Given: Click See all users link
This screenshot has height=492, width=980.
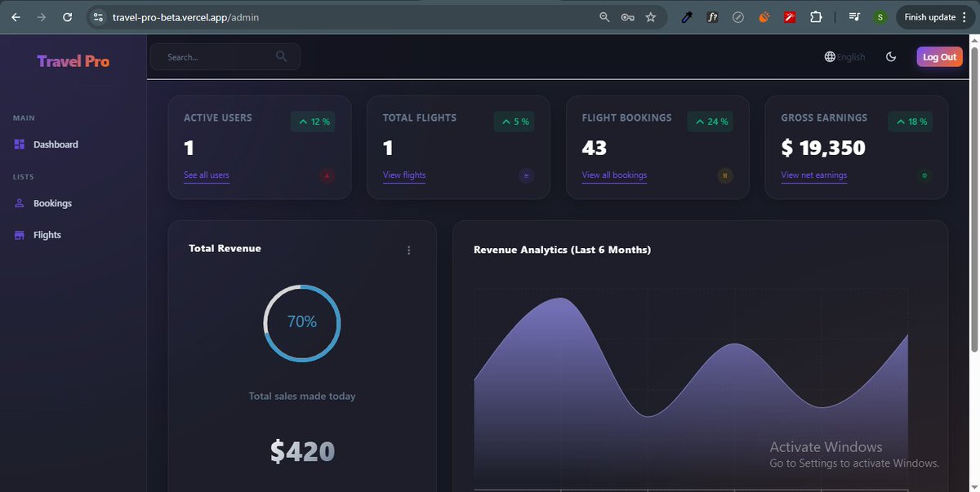Looking at the screenshot, I should pyautogui.click(x=207, y=175).
